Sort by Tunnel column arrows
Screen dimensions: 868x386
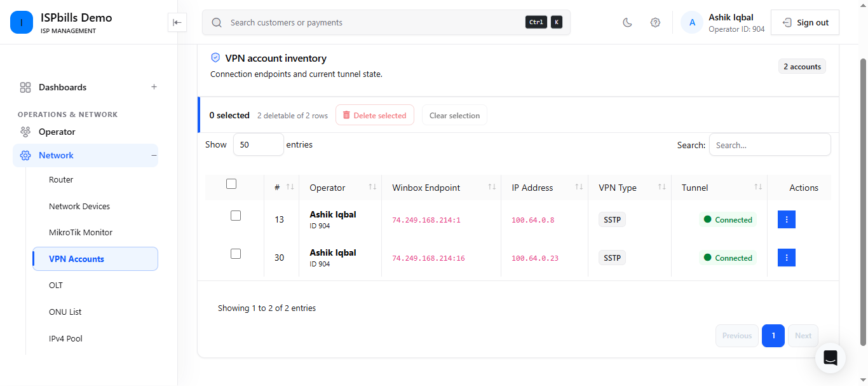pyautogui.click(x=758, y=187)
